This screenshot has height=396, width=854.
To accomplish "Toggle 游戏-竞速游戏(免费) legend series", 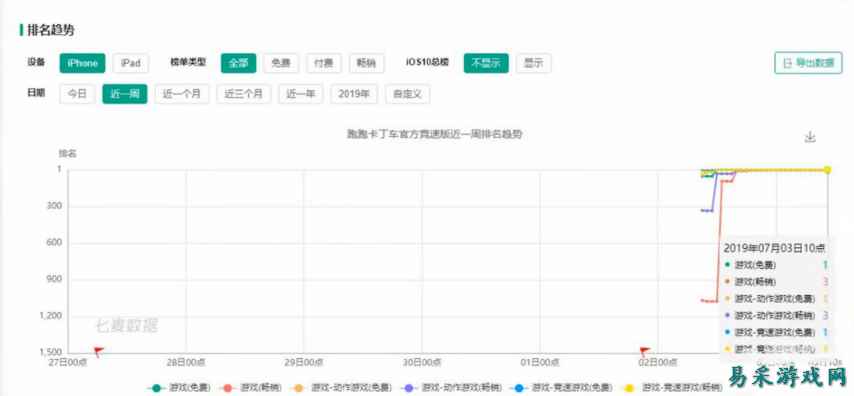I will click(x=561, y=388).
